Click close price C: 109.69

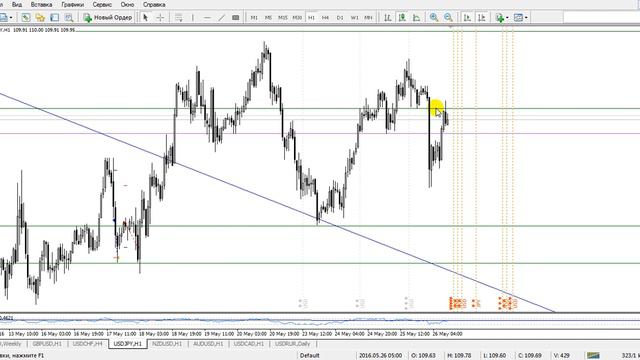[x=530, y=356]
